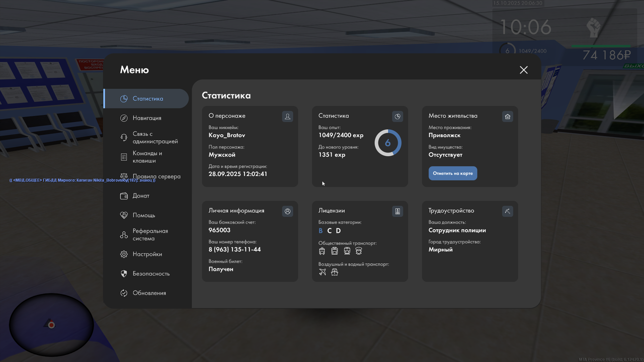This screenshot has height=362, width=644.
Task: Open Команды и клавиши section
Action: coord(146,157)
